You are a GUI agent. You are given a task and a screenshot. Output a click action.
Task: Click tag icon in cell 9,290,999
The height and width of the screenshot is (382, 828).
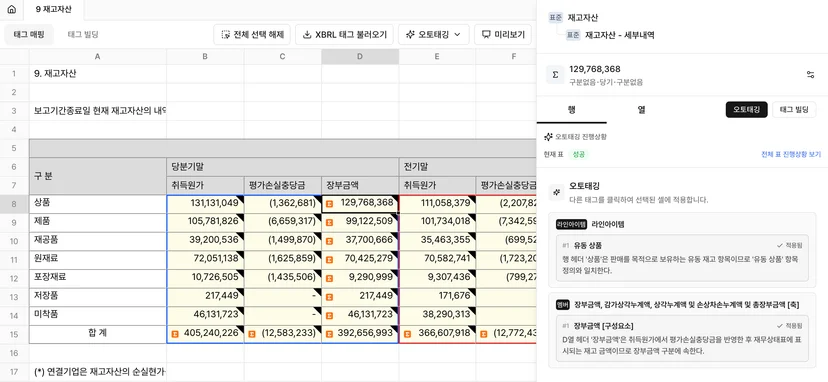pos(330,278)
